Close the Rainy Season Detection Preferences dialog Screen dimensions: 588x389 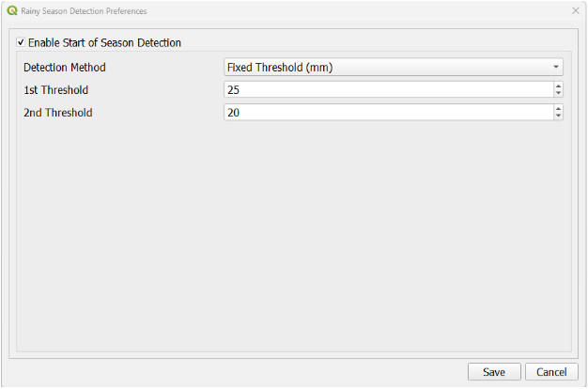(575, 10)
